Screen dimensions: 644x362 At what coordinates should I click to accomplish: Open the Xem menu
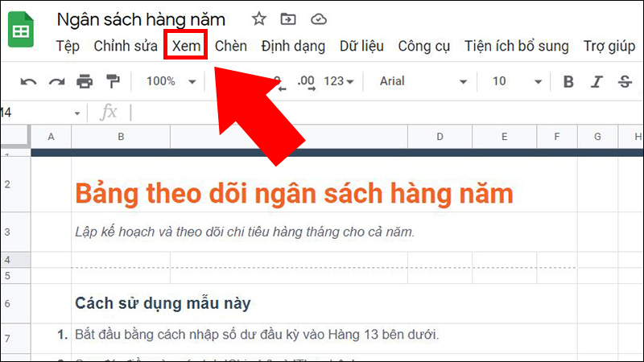click(x=186, y=46)
